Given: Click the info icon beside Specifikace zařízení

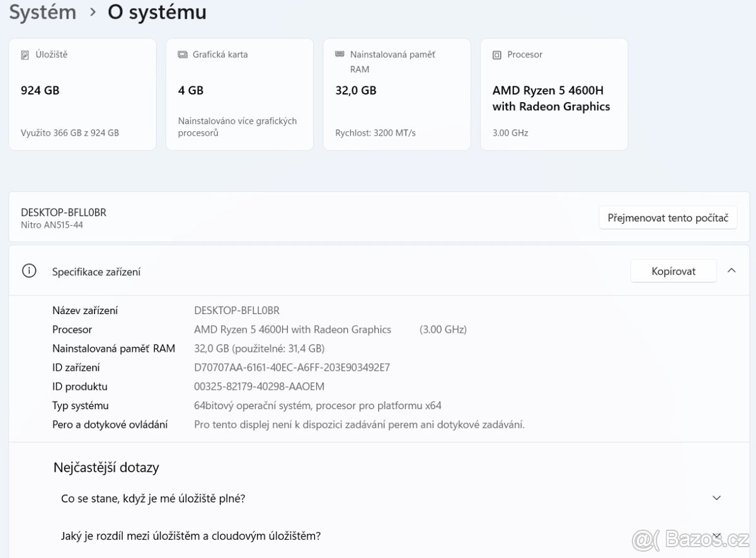Looking at the screenshot, I should point(28,270).
